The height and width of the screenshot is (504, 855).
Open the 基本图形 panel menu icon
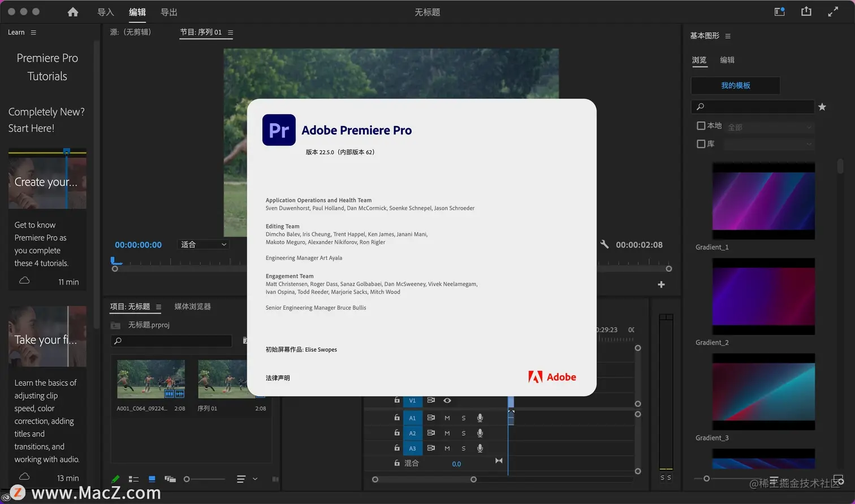(x=728, y=36)
